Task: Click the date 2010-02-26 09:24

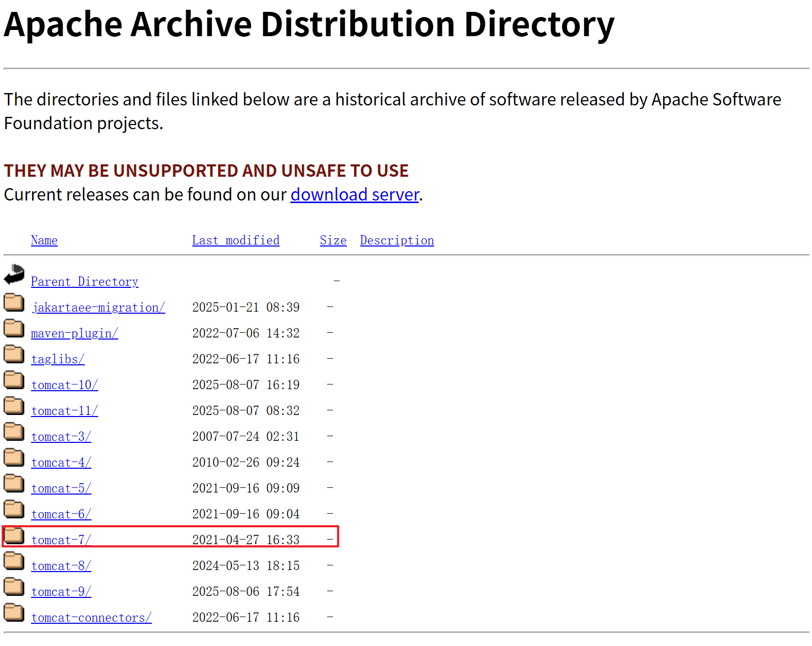Action: click(x=246, y=463)
